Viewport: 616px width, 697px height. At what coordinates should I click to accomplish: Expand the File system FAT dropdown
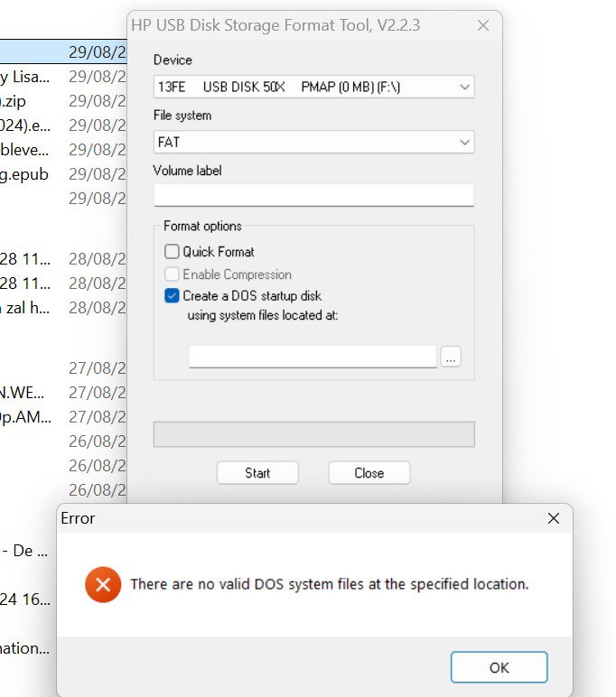coord(313,143)
